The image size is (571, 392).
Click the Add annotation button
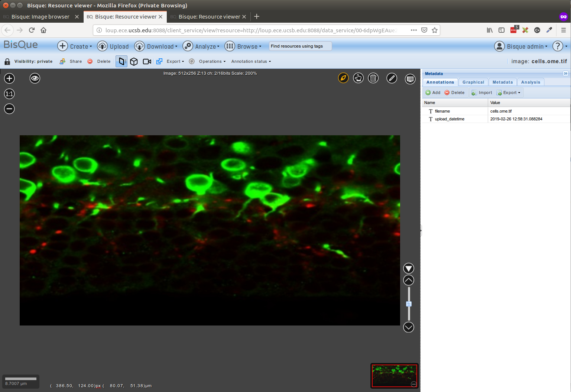433,93
